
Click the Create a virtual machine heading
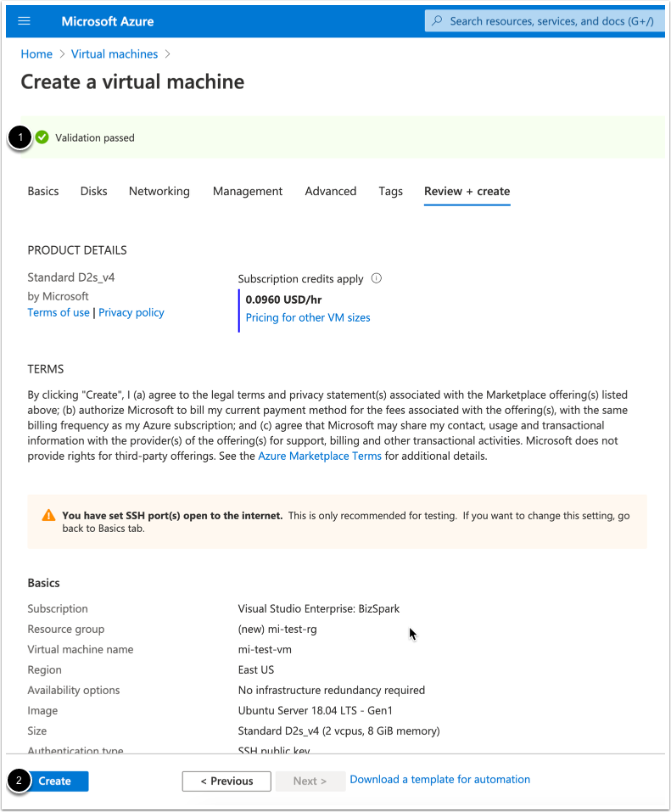pos(132,81)
